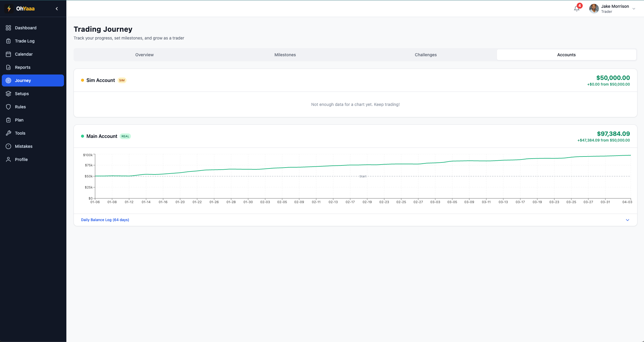The width and height of the screenshot is (644, 342).
Task: View Reports via its sidebar icon
Action: click(8, 67)
